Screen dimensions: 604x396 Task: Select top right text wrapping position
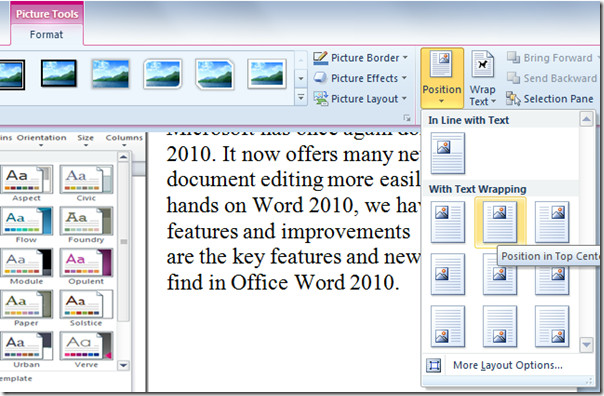(552, 222)
